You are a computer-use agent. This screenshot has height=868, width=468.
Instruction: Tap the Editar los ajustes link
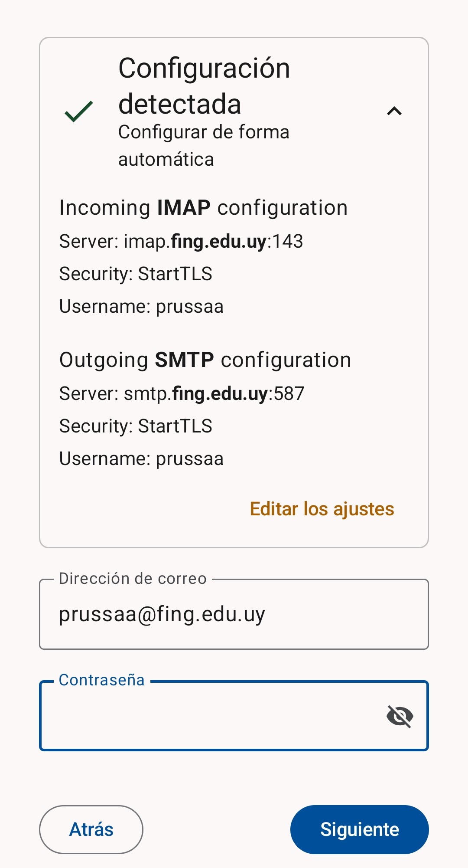tap(322, 509)
